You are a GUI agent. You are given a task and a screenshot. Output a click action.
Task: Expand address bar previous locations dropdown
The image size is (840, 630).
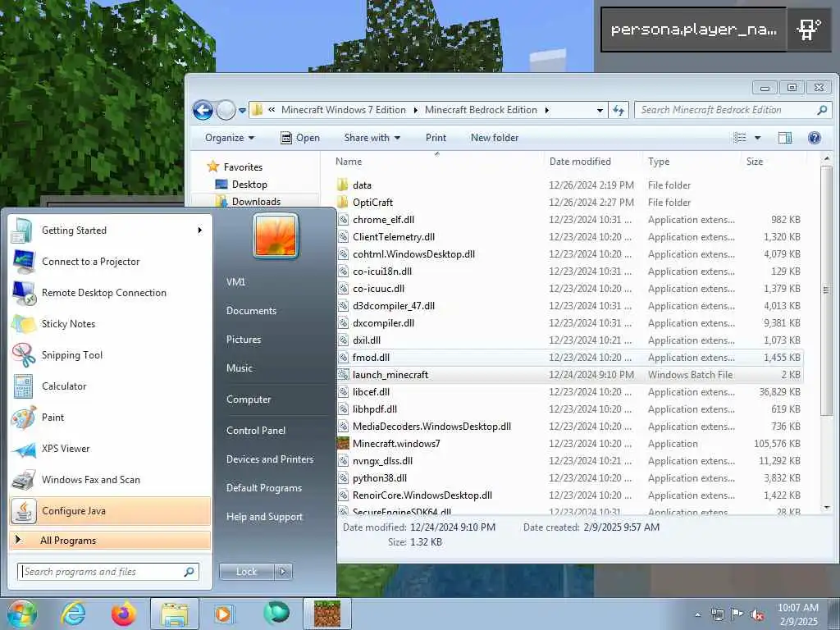(600, 111)
